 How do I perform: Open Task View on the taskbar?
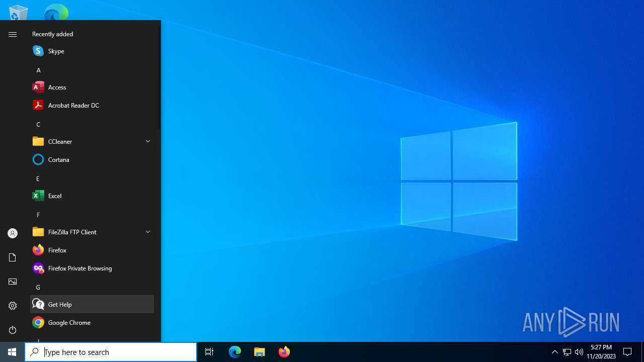pyautogui.click(x=209, y=352)
